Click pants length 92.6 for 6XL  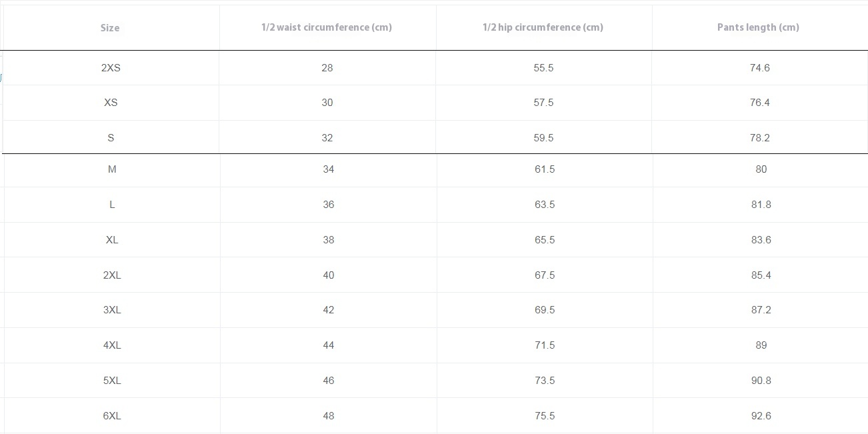[x=761, y=416]
